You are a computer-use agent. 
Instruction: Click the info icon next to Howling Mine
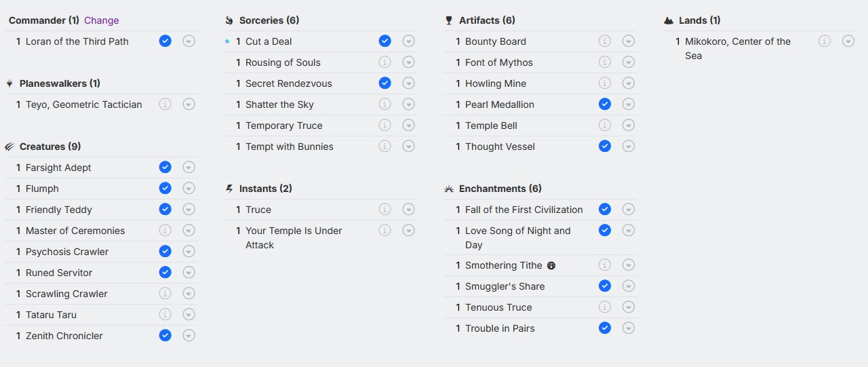[605, 83]
